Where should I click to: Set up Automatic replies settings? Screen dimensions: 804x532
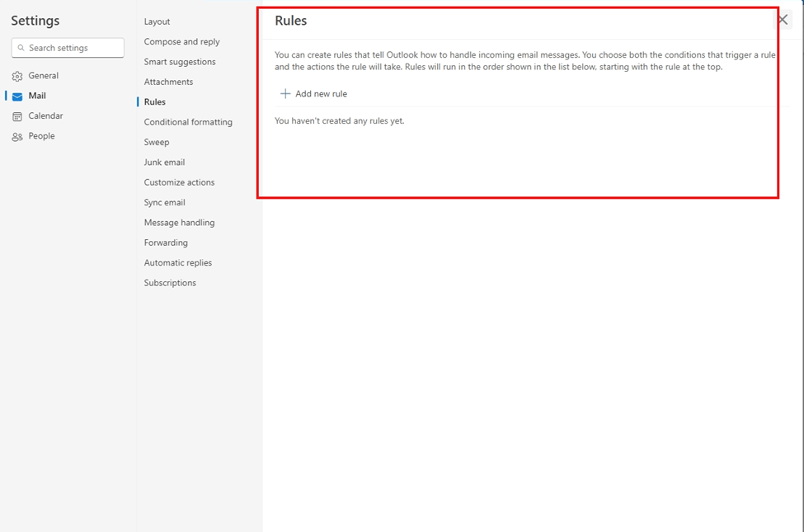176,262
